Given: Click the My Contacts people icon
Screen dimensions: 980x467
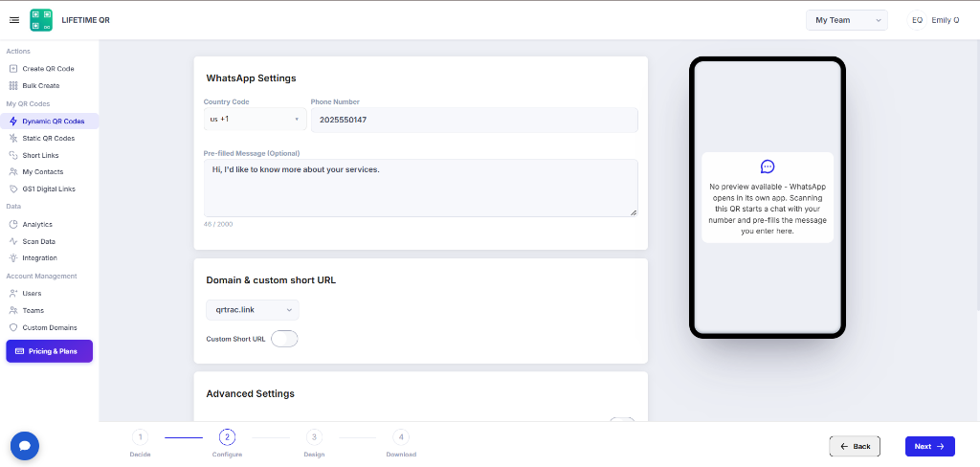Looking at the screenshot, I should pos(13,172).
